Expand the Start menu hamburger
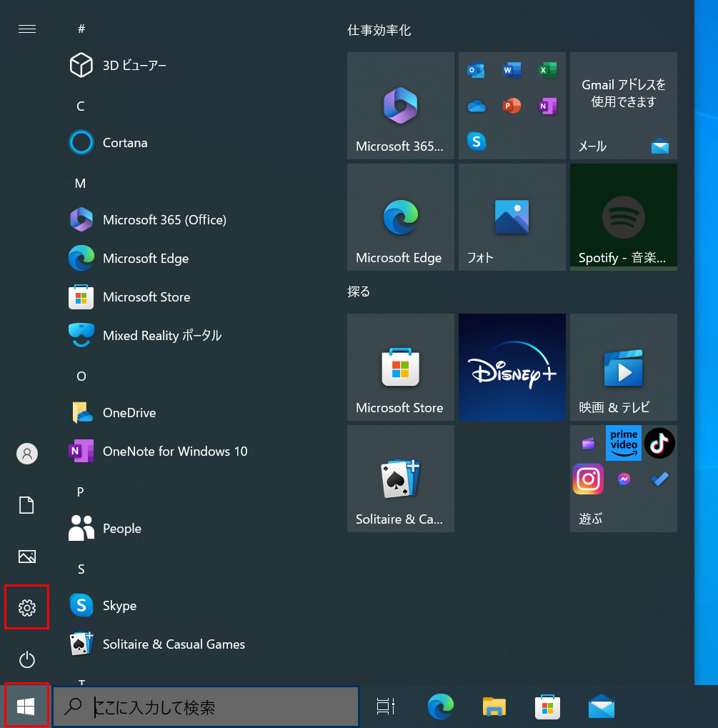The height and width of the screenshot is (728, 718). click(27, 29)
